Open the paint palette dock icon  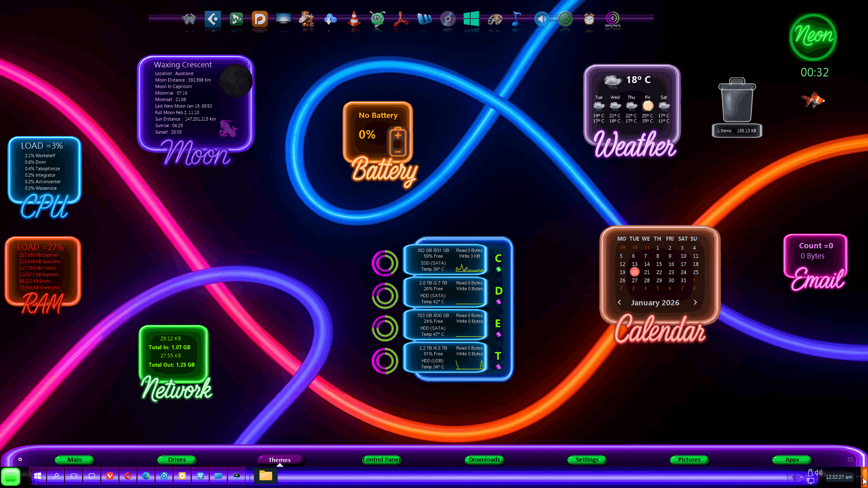(495, 19)
